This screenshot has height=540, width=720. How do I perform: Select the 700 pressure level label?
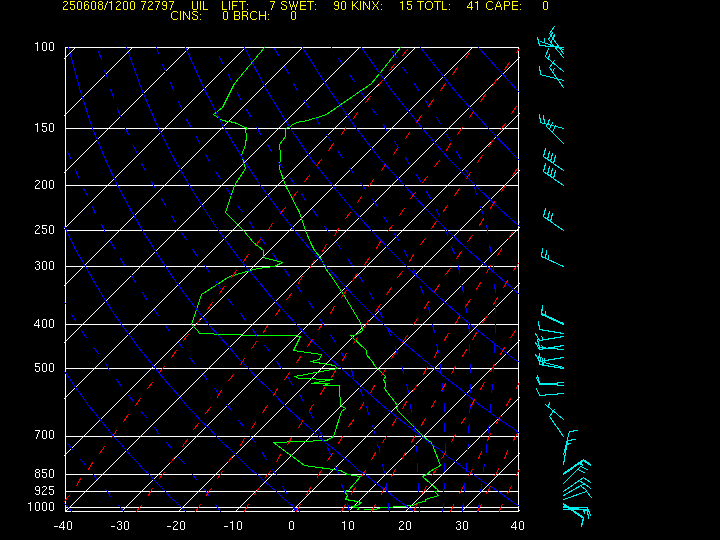point(45,435)
